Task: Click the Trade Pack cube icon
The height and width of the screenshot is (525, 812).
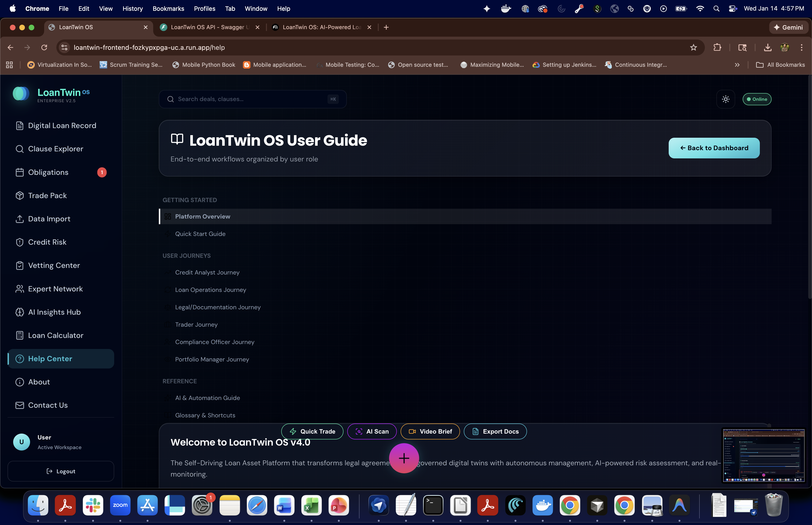Action: click(x=20, y=195)
